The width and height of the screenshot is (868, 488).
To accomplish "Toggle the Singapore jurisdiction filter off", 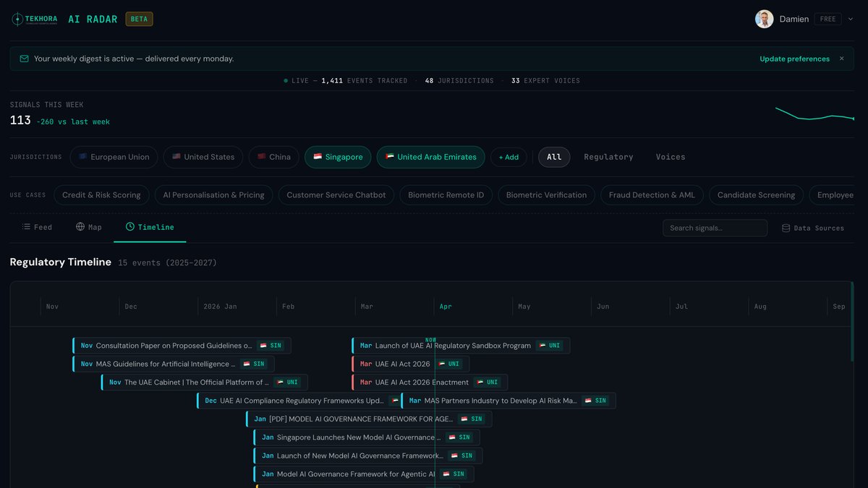I will (338, 157).
